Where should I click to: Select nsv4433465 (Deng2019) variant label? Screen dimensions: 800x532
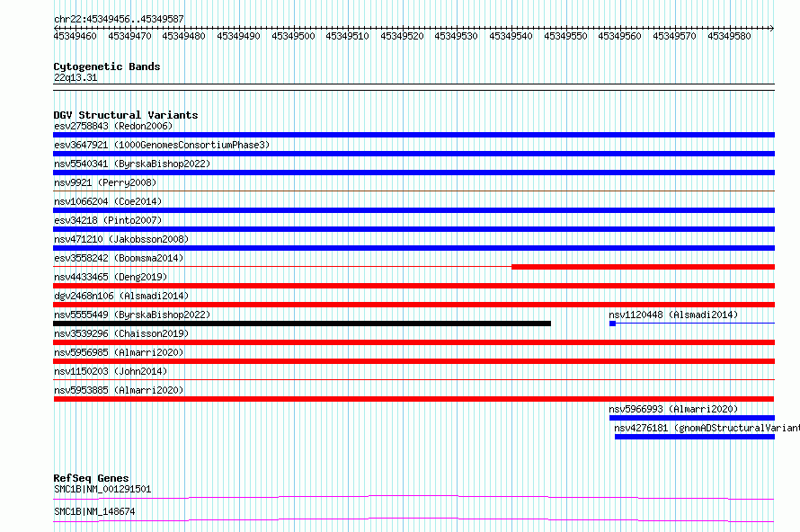pos(111,277)
